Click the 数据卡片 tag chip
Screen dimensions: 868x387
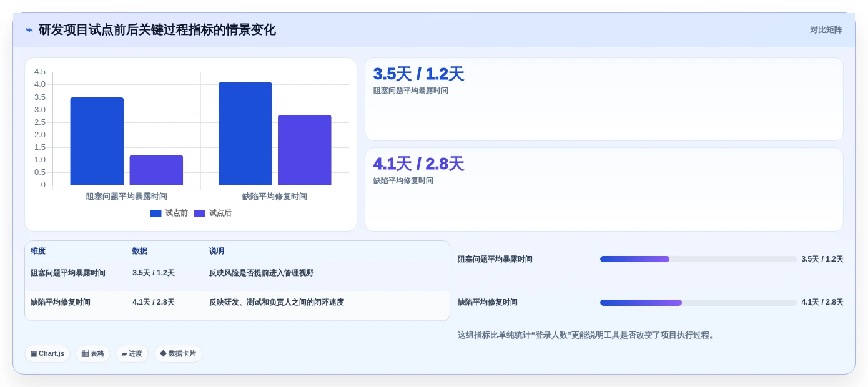[178, 354]
